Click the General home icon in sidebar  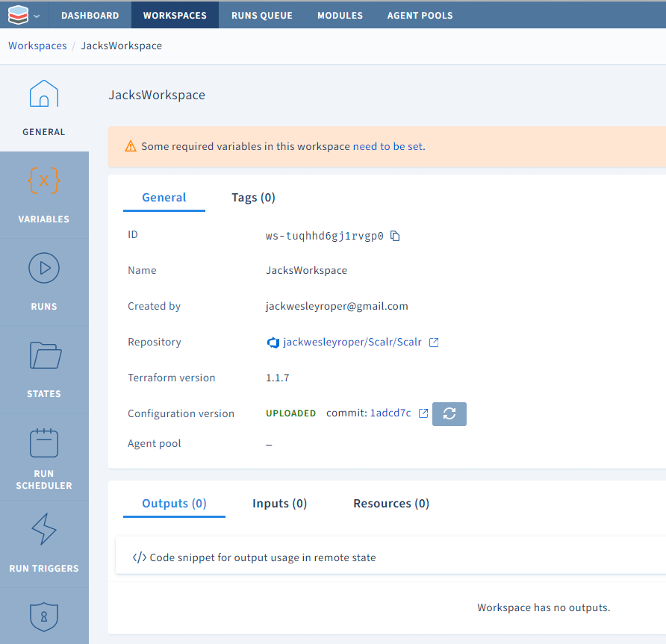pyautogui.click(x=44, y=93)
